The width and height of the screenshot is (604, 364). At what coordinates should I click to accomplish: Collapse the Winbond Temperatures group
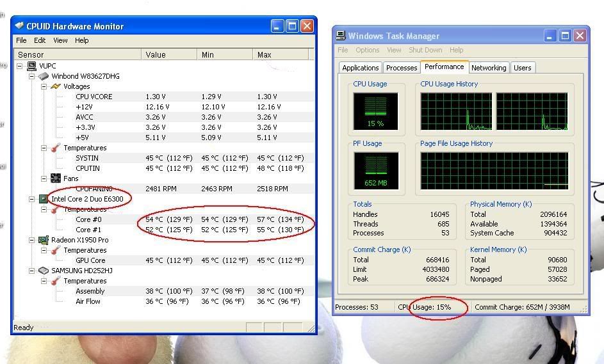tap(44, 148)
